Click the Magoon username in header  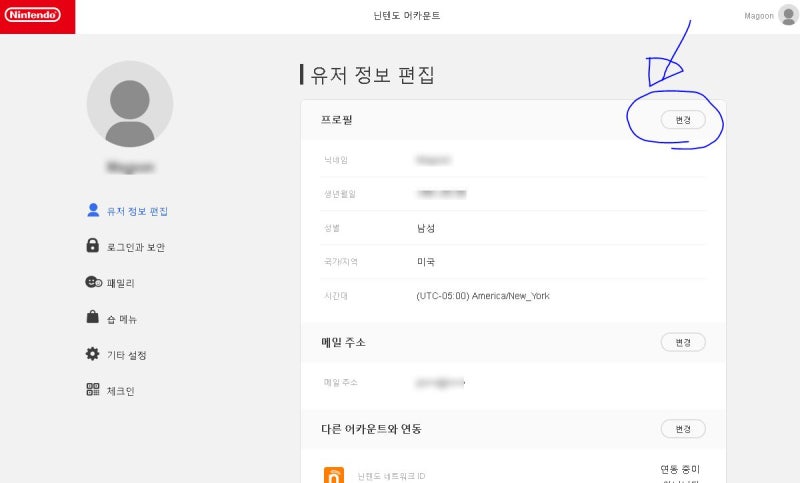759,16
